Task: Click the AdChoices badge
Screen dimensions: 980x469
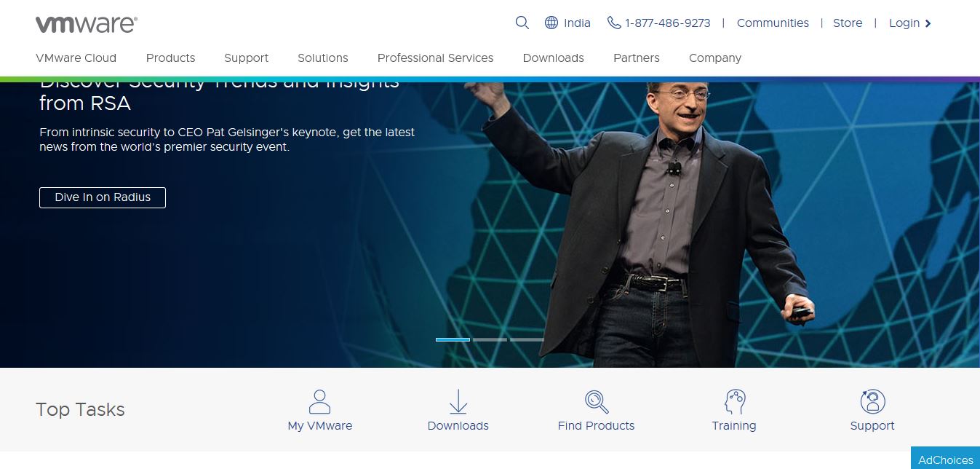Action: click(x=945, y=460)
